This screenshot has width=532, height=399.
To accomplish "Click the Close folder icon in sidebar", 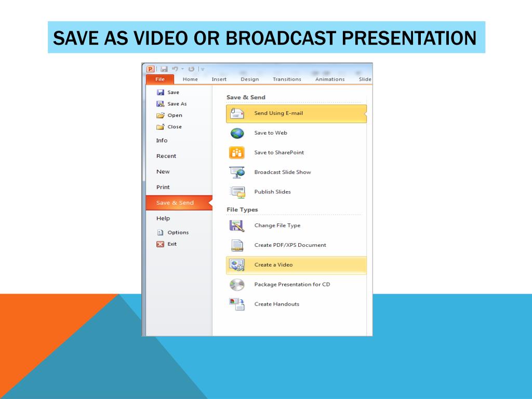I will tap(161, 127).
